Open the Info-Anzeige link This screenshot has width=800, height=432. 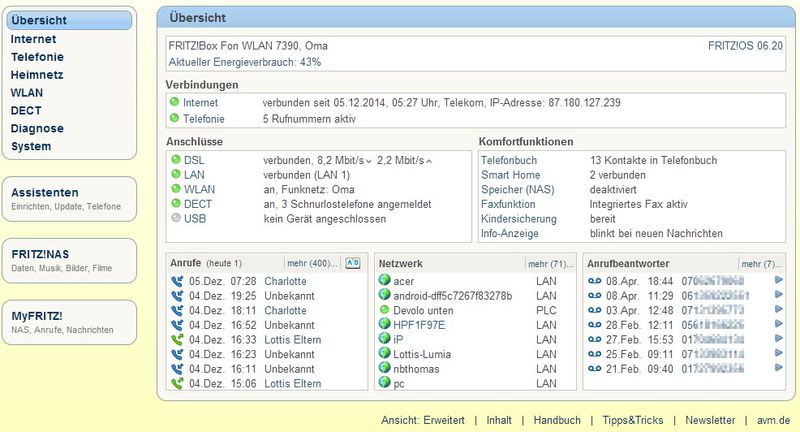click(509, 234)
